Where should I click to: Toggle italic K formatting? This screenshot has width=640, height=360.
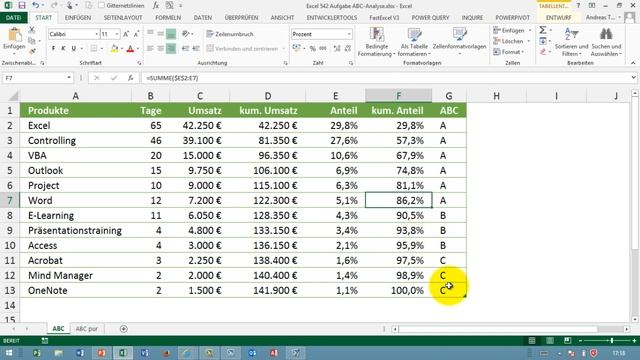pyautogui.click(x=63, y=49)
